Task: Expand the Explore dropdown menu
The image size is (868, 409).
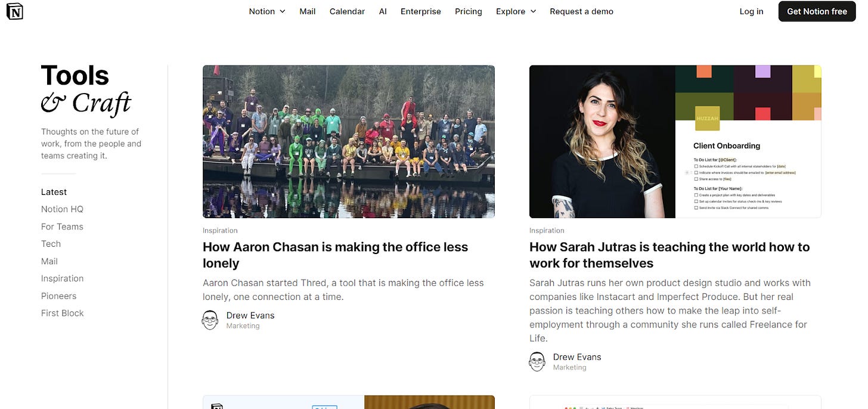Action: point(516,11)
